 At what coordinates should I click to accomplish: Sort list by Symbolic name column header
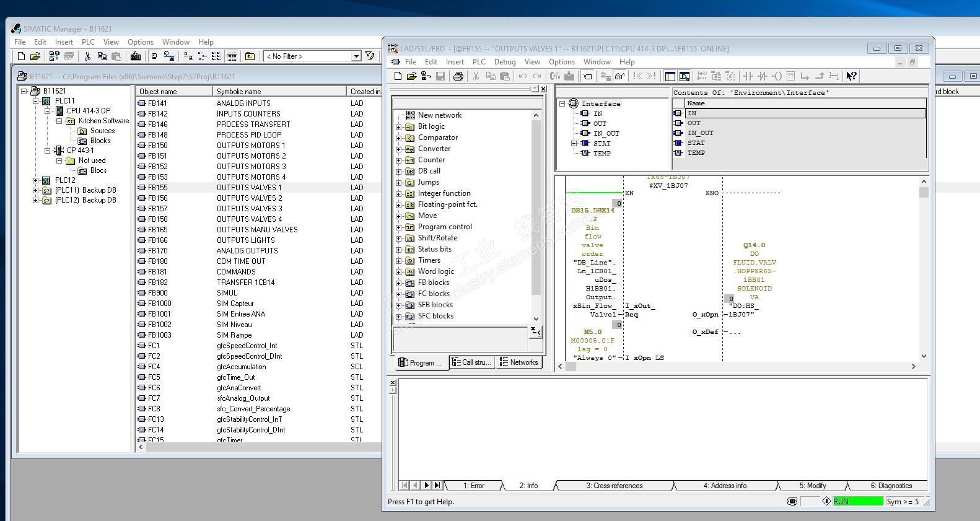click(x=279, y=91)
